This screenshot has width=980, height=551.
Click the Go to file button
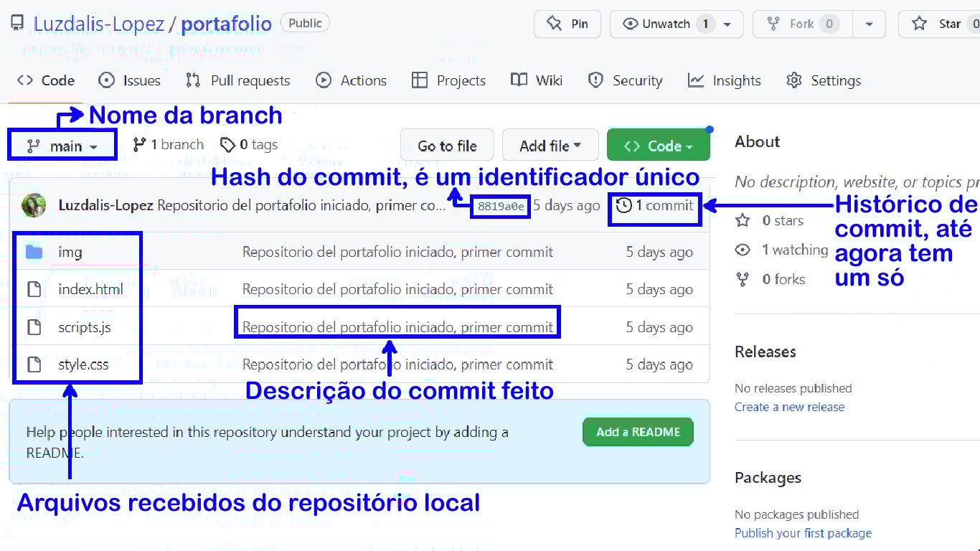pyautogui.click(x=448, y=146)
